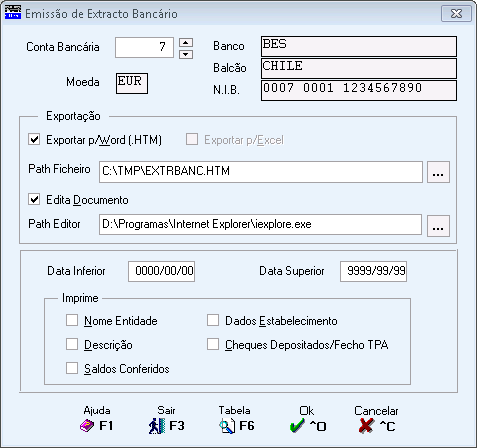Tick the Dados Estabelecimento checkbox

213,320
